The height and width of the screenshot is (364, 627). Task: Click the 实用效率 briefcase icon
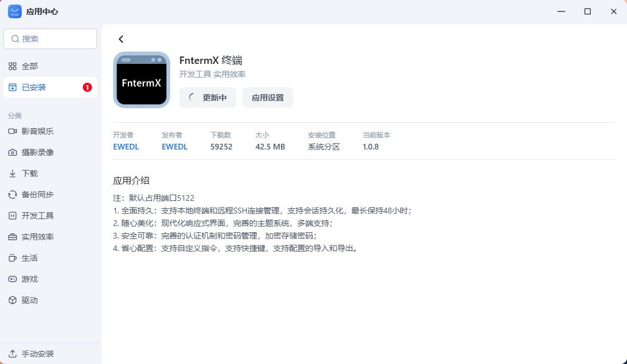pyautogui.click(x=13, y=237)
